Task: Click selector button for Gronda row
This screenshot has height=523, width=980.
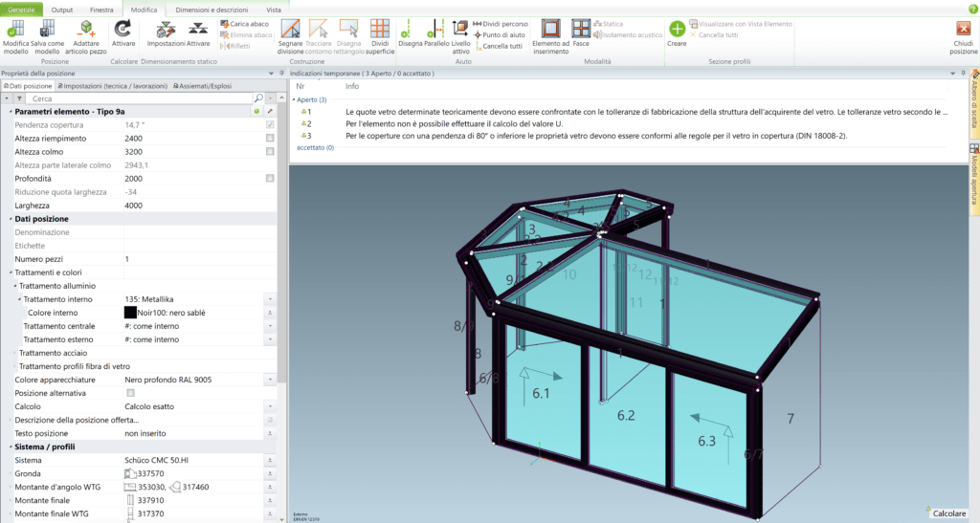Action: 270,473
